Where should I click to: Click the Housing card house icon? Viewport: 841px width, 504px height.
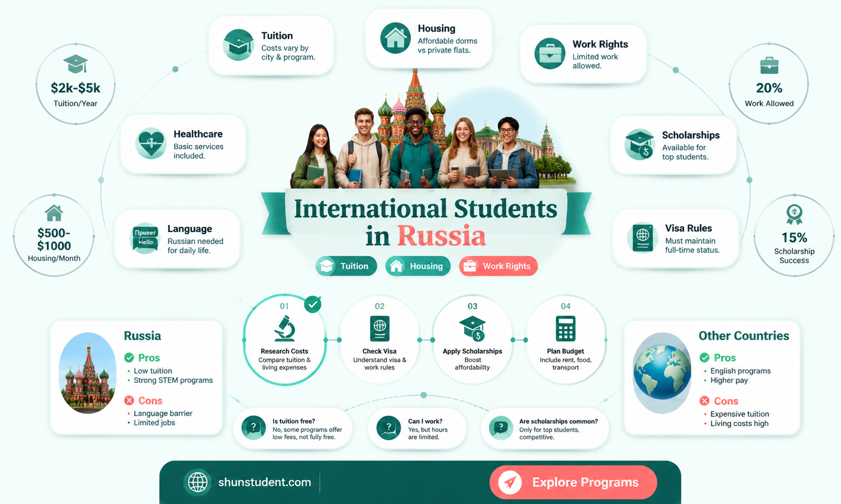(395, 38)
